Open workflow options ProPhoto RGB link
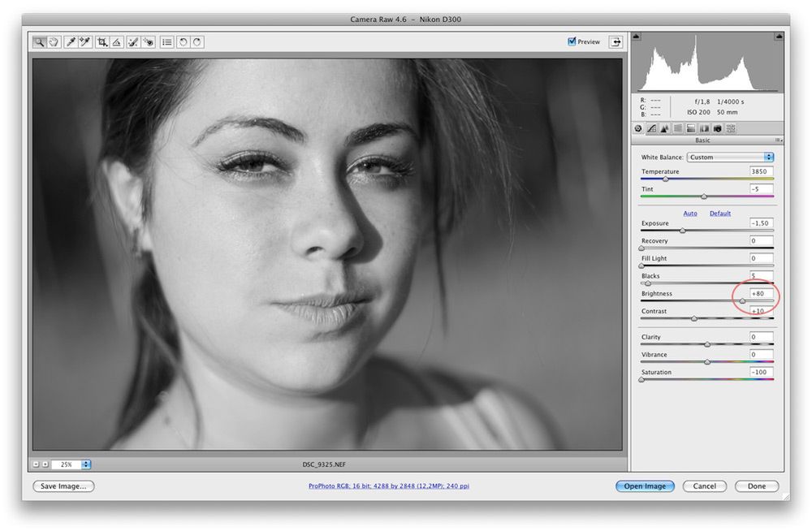812x531 pixels. point(389,486)
